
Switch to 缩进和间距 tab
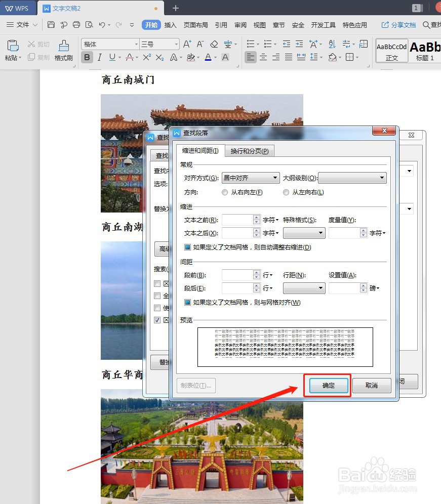coord(200,151)
